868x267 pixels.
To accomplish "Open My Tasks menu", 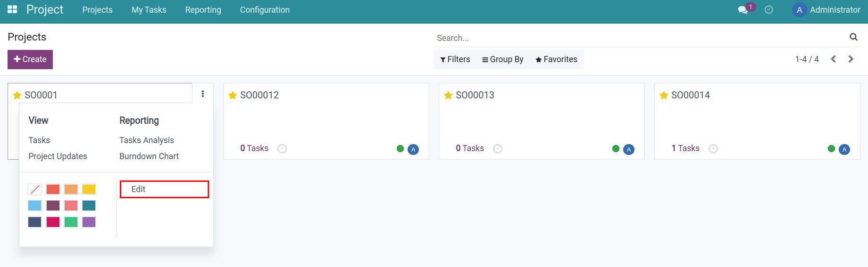I will click(149, 10).
